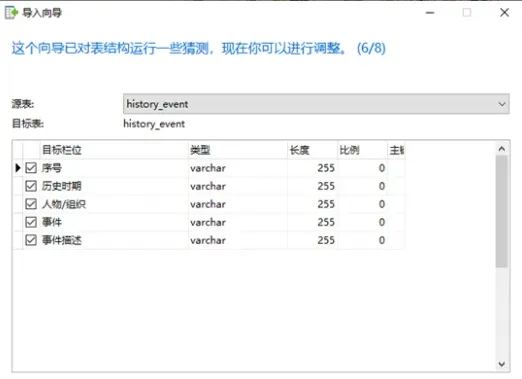Click length 255 cell for 人物/组织
The width and height of the screenshot is (522, 379).
[312, 204]
